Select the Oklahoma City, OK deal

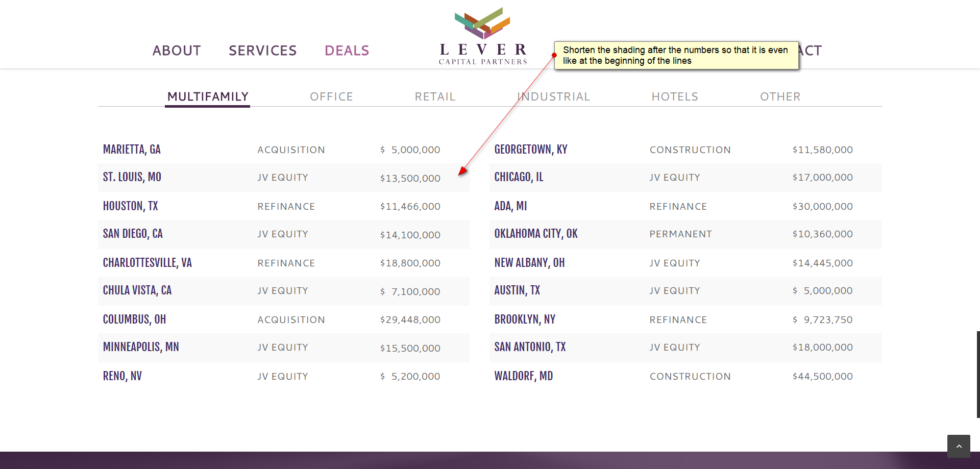[536, 234]
